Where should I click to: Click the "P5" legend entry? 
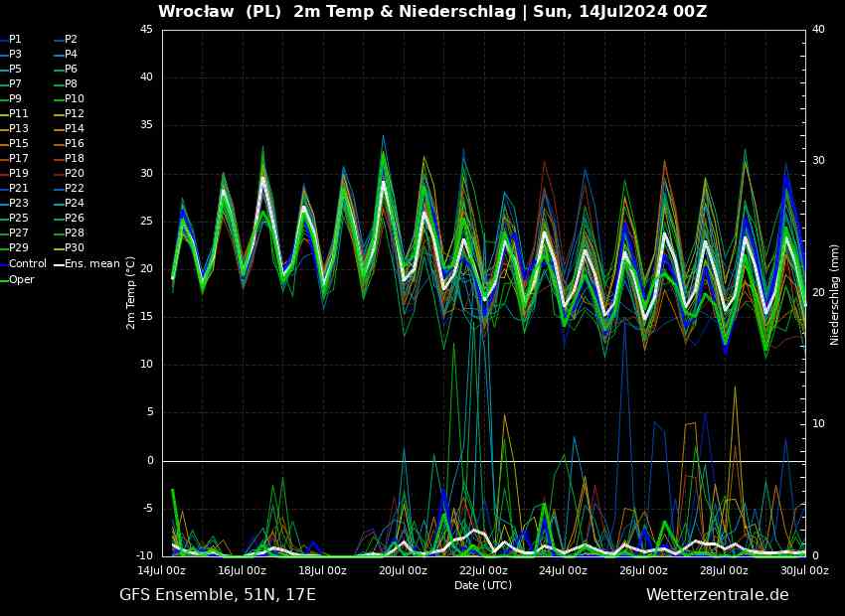(x=15, y=69)
